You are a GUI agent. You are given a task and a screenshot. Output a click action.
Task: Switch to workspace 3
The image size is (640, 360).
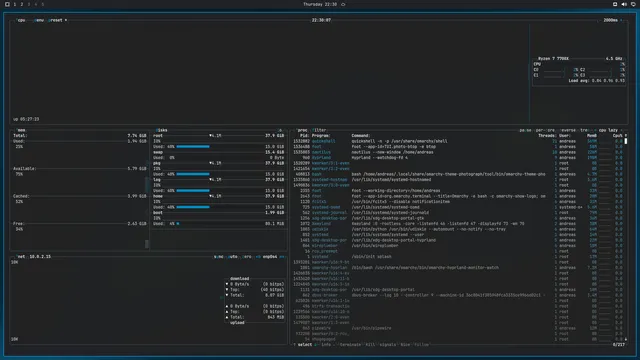coord(29,4)
